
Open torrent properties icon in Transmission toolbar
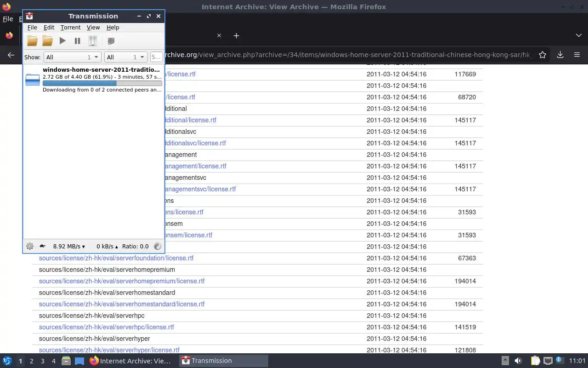click(x=111, y=41)
